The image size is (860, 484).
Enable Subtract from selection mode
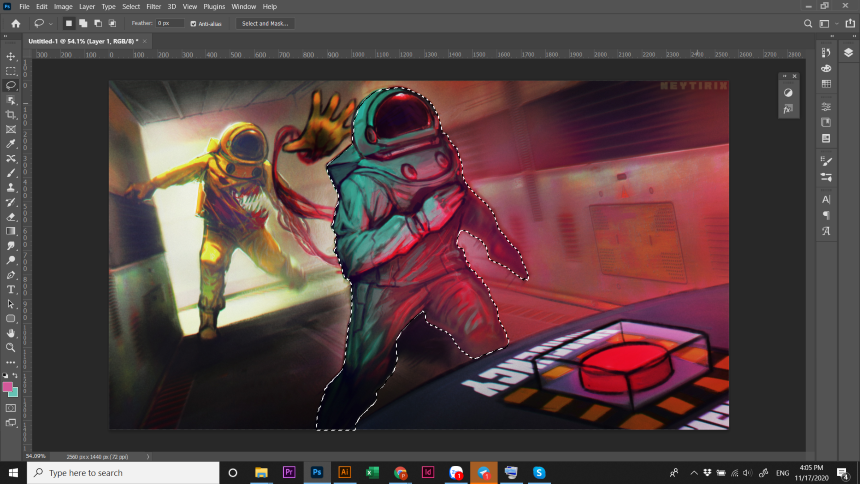click(97, 23)
